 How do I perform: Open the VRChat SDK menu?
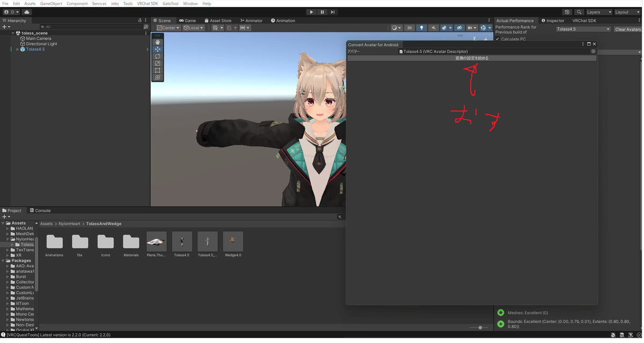[x=148, y=4]
